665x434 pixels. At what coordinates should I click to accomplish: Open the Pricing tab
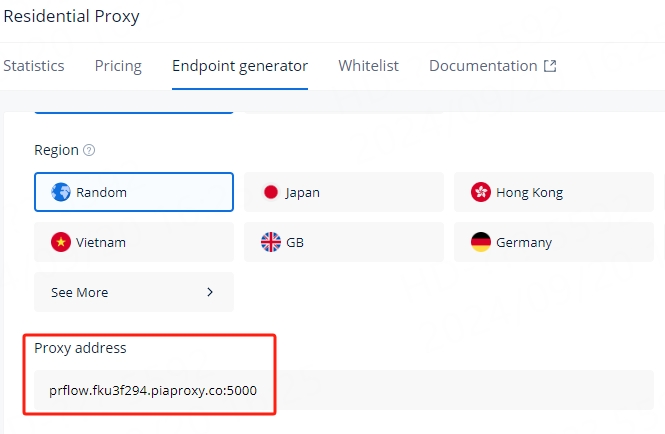[x=118, y=66]
